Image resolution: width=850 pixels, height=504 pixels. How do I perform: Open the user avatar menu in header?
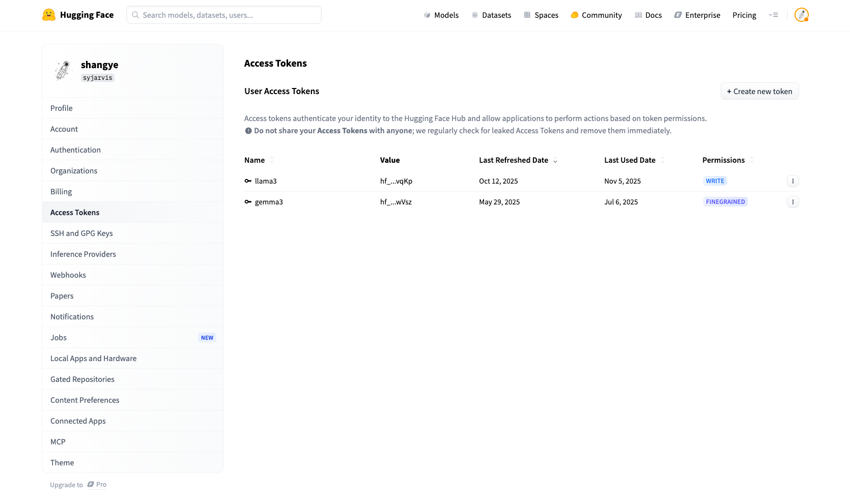click(802, 15)
